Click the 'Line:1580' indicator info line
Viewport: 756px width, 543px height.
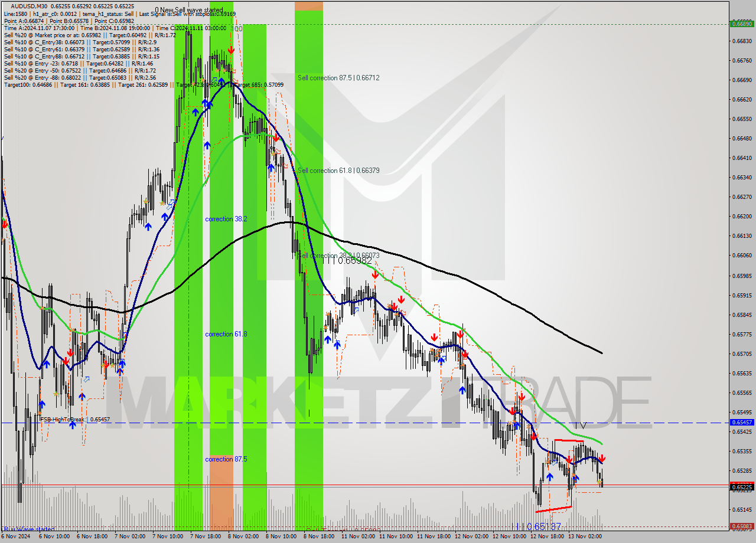point(119,14)
